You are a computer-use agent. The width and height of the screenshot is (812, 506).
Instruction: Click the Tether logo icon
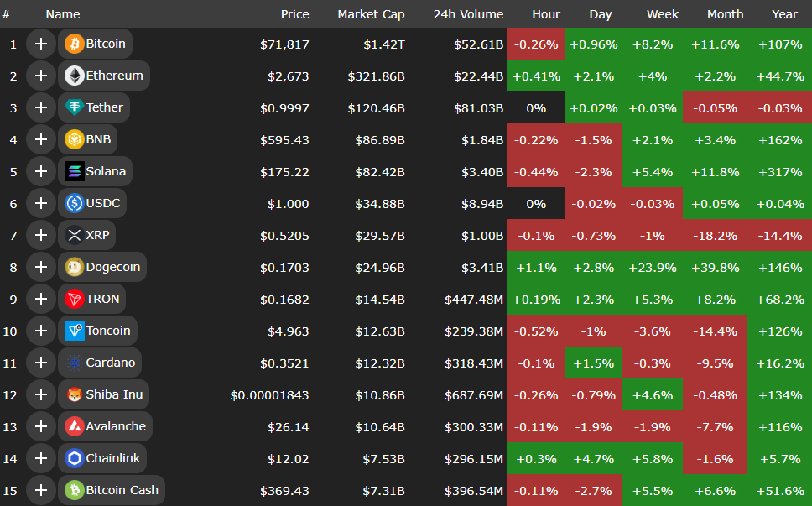[x=75, y=107]
